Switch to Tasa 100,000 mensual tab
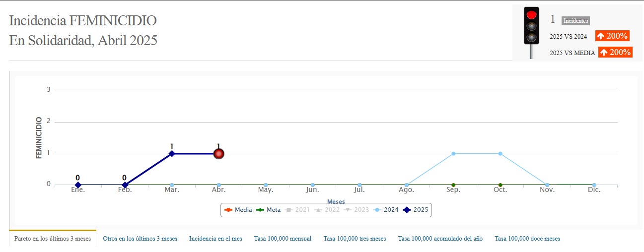The width and height of the screenshot is (644, 252). coord(283,239)
